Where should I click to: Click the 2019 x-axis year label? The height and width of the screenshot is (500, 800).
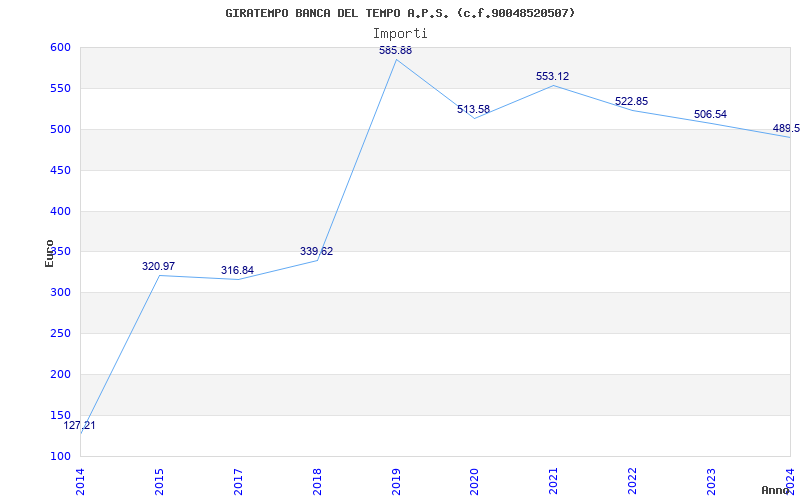click(x=396, y=481)
